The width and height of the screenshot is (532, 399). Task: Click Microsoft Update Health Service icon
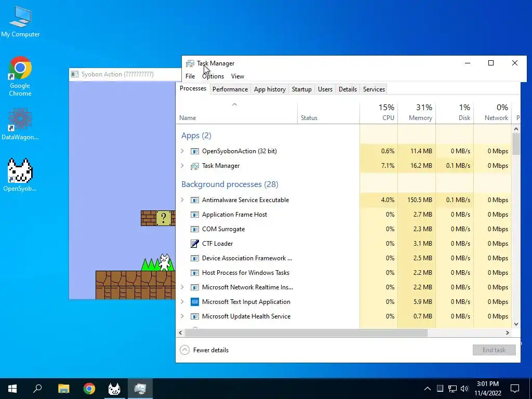click(x=194, y=316)
